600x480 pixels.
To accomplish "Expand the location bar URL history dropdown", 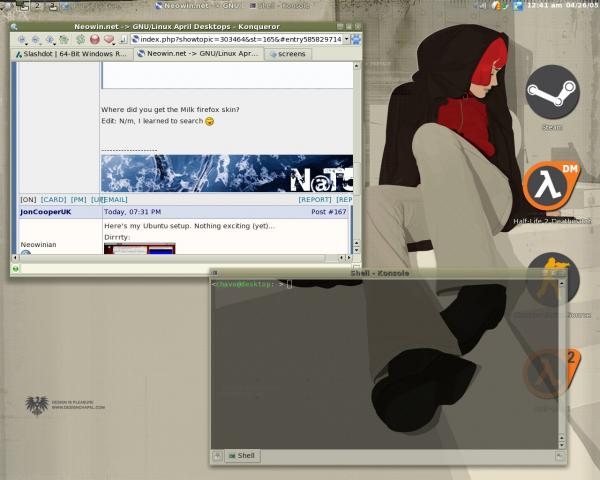I will [346, 39].
